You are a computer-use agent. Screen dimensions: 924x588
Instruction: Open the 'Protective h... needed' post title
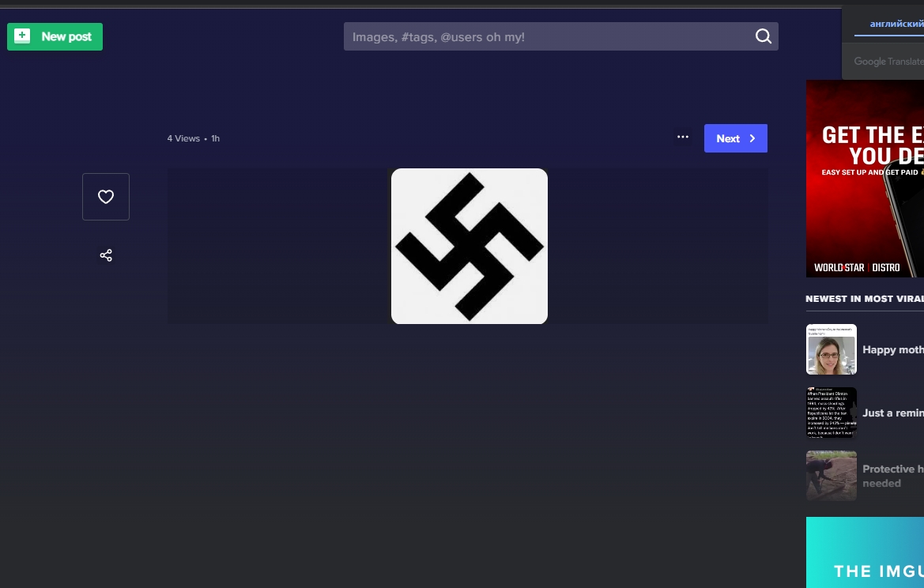(892, 476)
